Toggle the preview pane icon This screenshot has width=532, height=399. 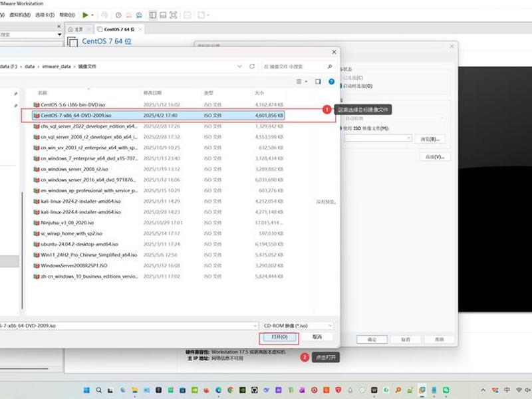coord(318,81)
